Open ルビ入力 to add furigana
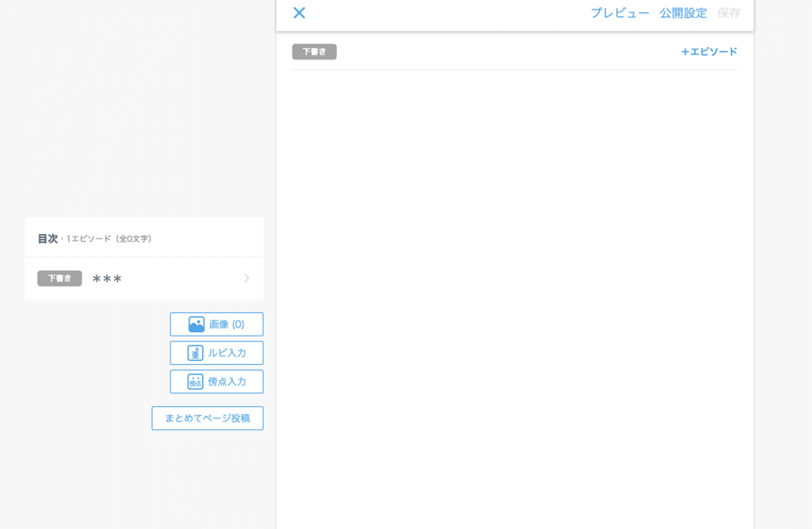 [x=216, y=353]
